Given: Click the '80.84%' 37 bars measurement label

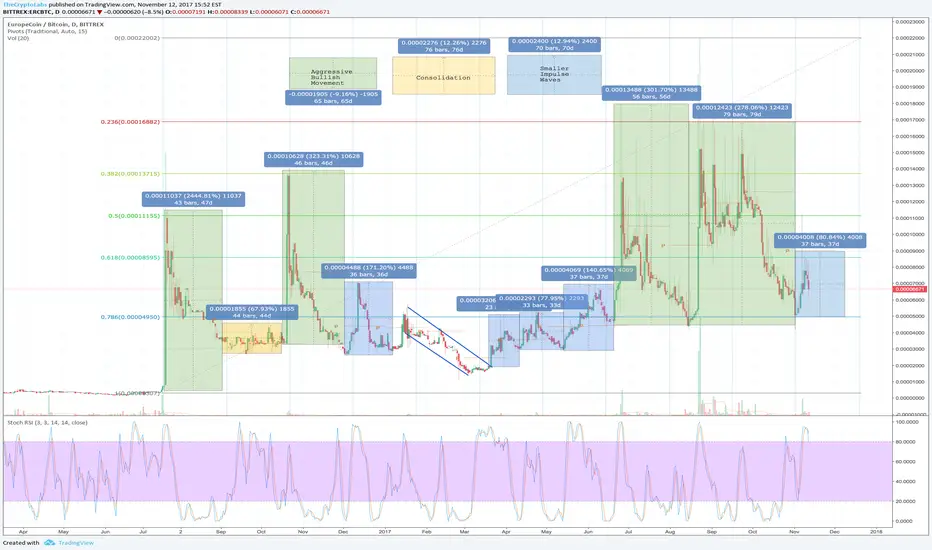Looking at the screenshot, I should [820, 240].
